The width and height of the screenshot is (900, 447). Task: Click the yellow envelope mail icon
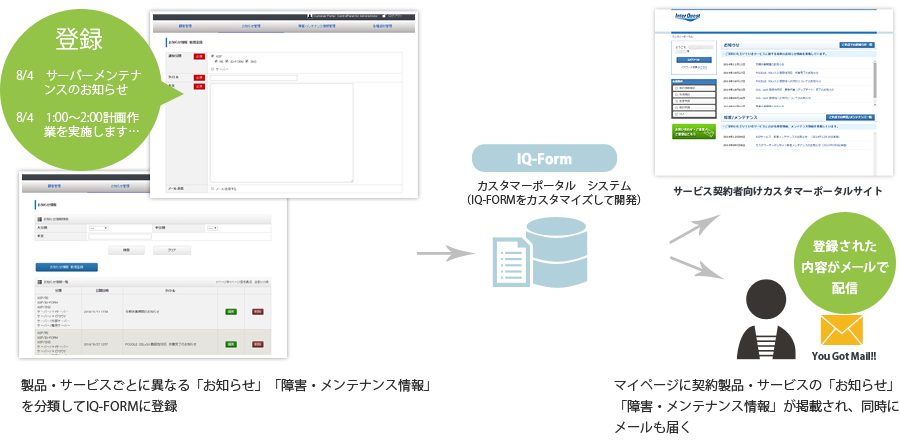tap(839, 330)
